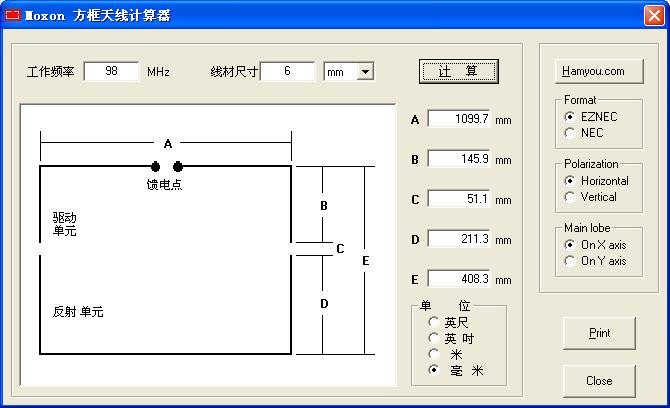Click the Moxon app icon in title bar

pos(13,15)
